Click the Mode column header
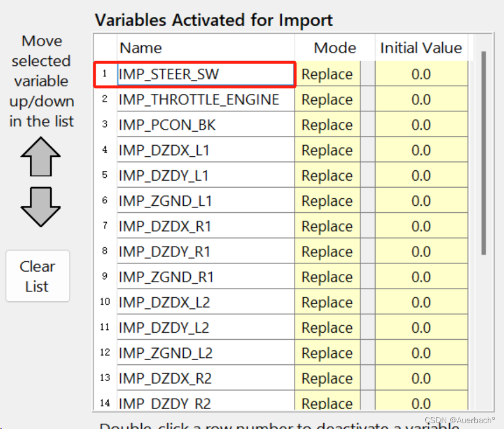Screen dimensions: 504x429 pos(335,48)
